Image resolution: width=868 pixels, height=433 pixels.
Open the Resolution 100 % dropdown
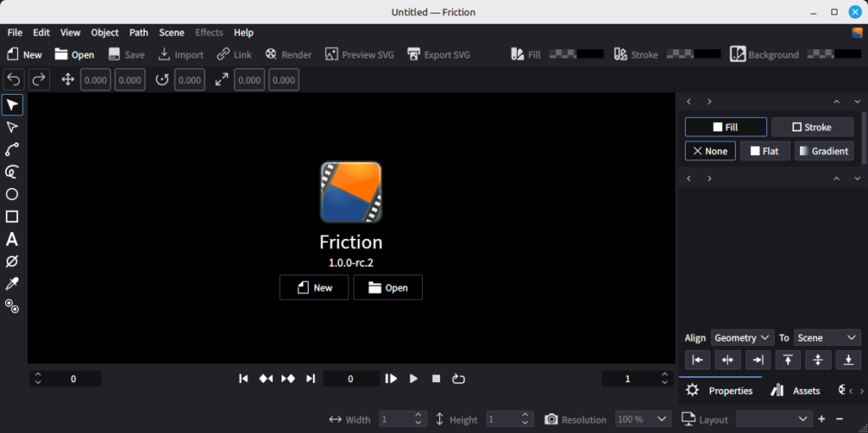pos(640,419)
